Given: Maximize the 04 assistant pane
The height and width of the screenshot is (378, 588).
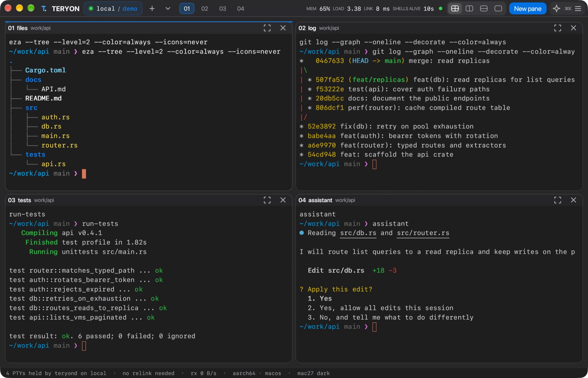Looking at the screenshot, I should coord(558,200).
